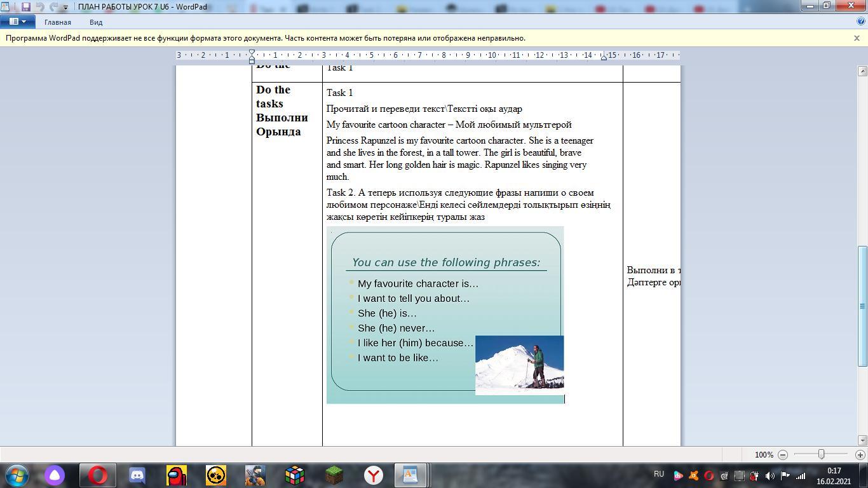Open the Opera browser taskbar icon
This screenshot has height=488, width=868.
click(x=98, y=475)
